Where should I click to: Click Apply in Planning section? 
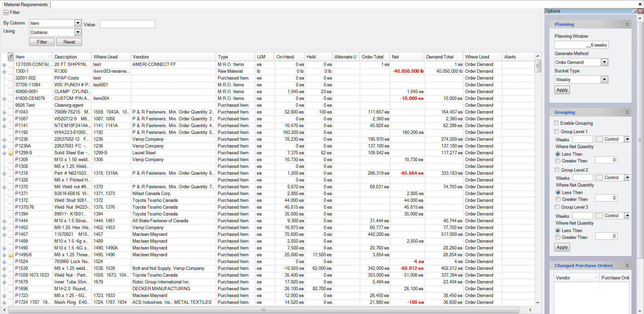pyautogui.click(x=562, y=90)
